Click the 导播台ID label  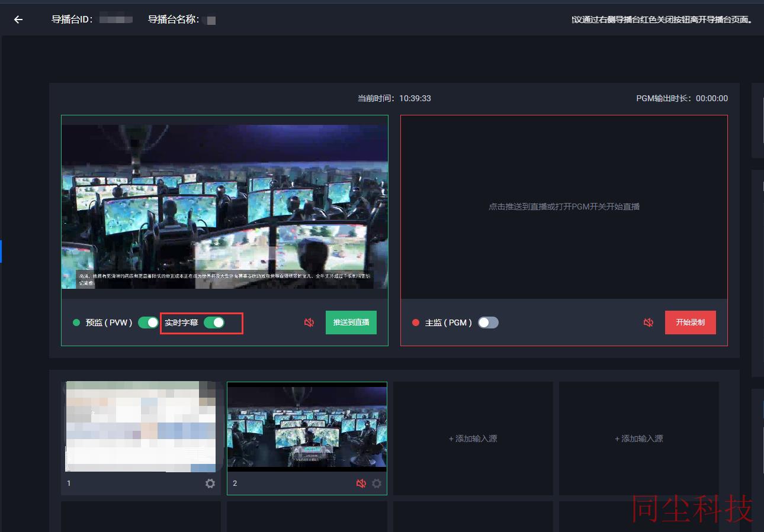click(72, 20)
